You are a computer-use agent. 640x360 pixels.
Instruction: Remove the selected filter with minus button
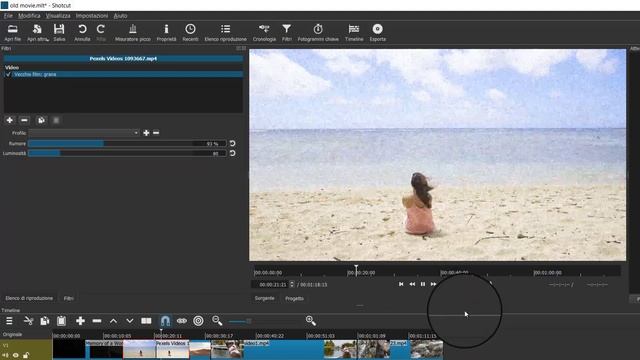click(24, 120)
